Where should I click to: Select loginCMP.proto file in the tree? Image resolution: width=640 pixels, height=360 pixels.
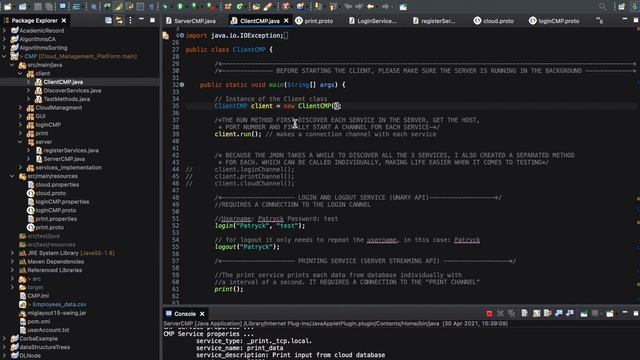[56, 211]
